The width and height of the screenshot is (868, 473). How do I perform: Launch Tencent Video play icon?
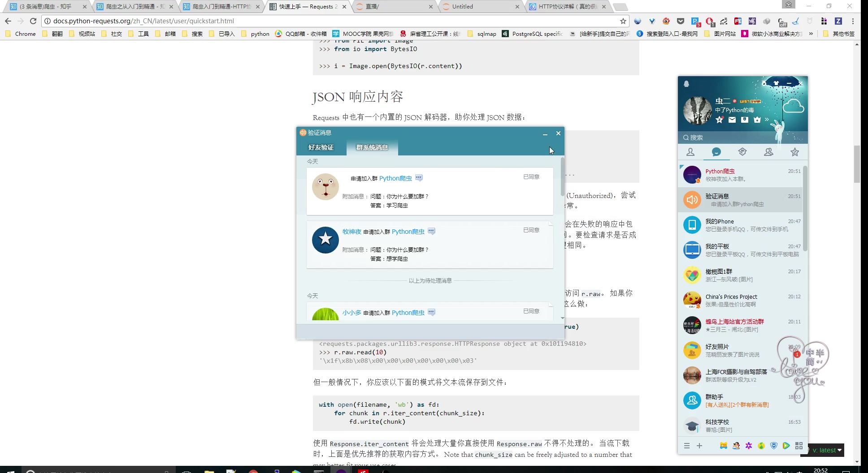point(786,446)
